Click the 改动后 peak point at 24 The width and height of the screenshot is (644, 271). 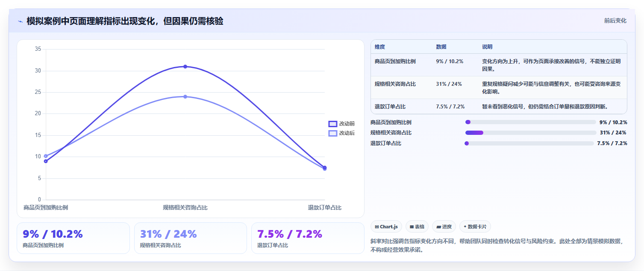[185, 96]
